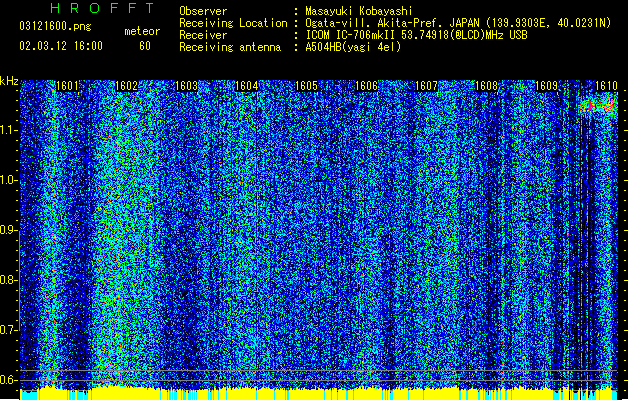The height and width of the screenshot is (400, 629).
Task: Select the file name 03121600.png
Action: pos(55,27)
